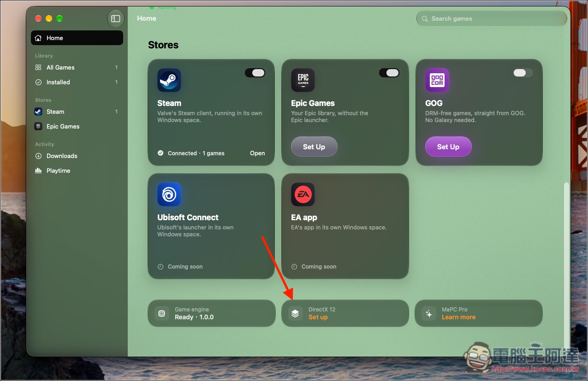Click the Steam icon in sidebar
The width and height of the screenshot is (588, 381).
(38, 111)
